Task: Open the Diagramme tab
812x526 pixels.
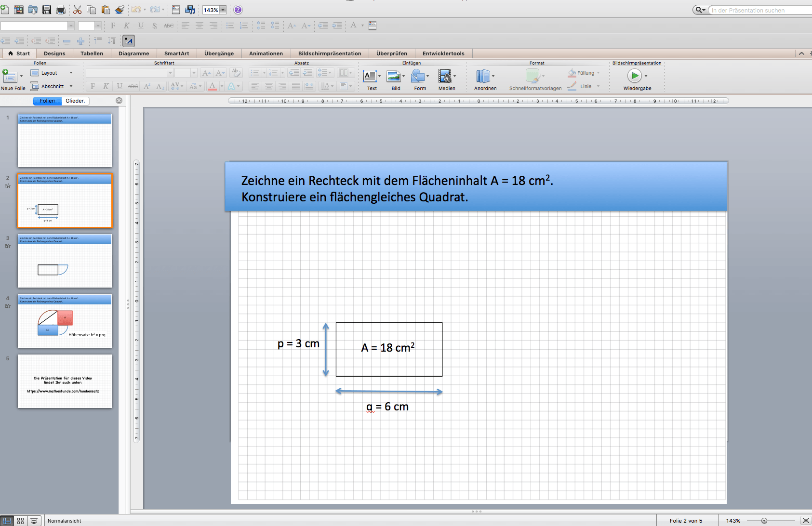Action: [x=133, y=53]
